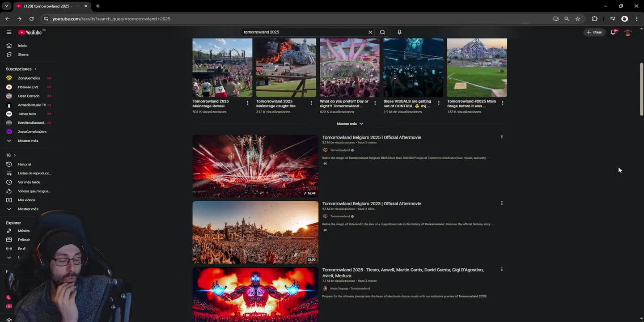The width and height of the screenshot is (644, 322).
Task: Open the Tú section
Action: coord(11,155)
